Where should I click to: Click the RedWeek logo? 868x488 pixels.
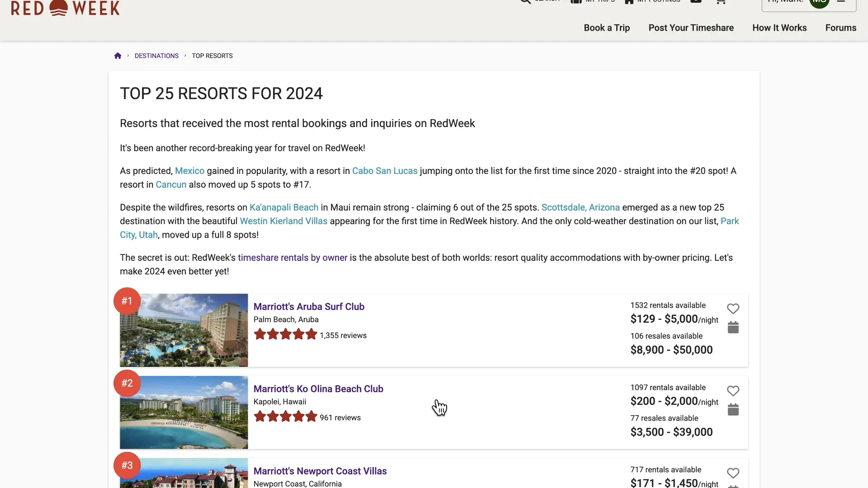pyautogui.click(x=66, y=8)
